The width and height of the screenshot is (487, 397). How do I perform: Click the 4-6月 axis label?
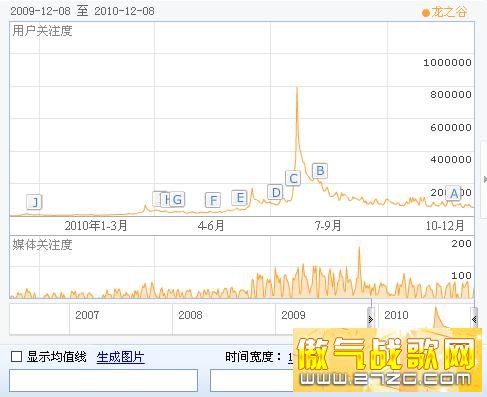[x=211, y=226]
